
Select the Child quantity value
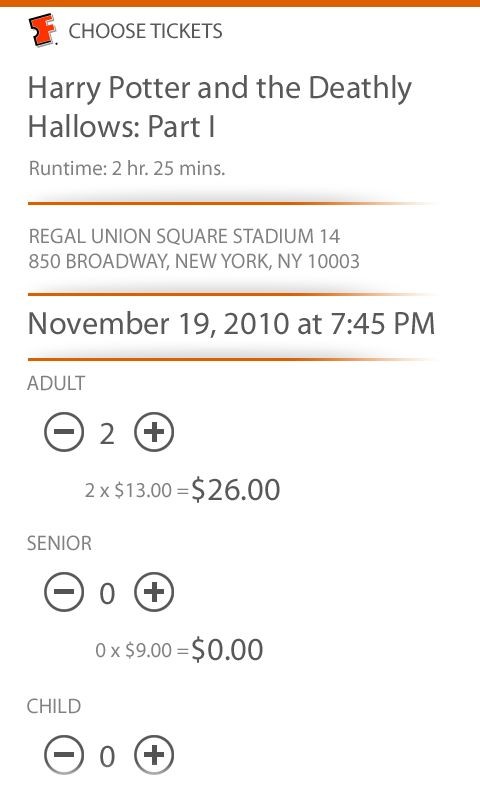[107, 757]
